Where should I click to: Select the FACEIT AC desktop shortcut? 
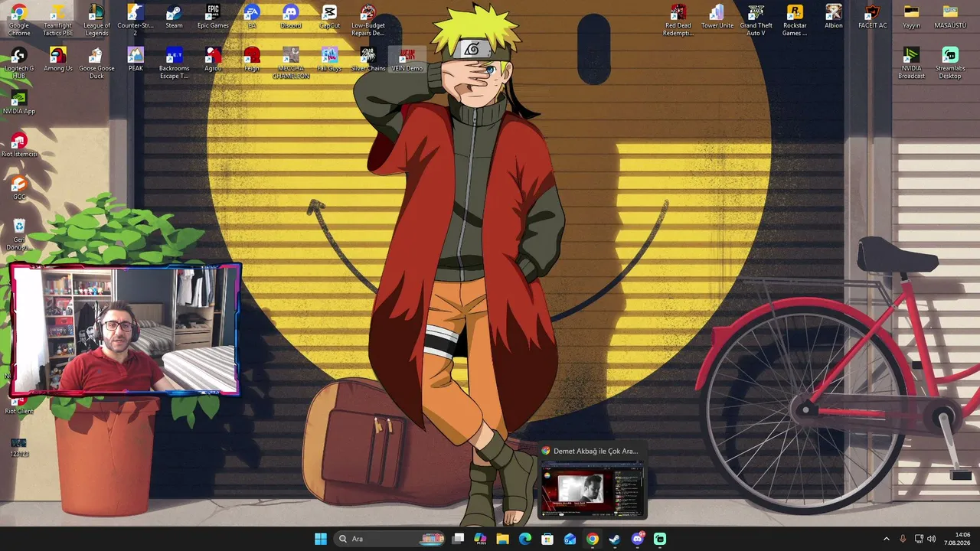click(x=873, y=17)
